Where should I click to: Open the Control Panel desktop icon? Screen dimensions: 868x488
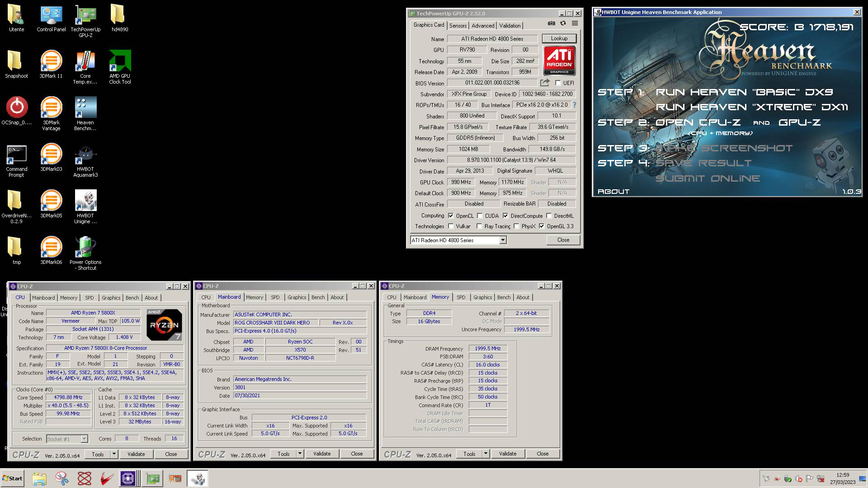click(51, 18)
